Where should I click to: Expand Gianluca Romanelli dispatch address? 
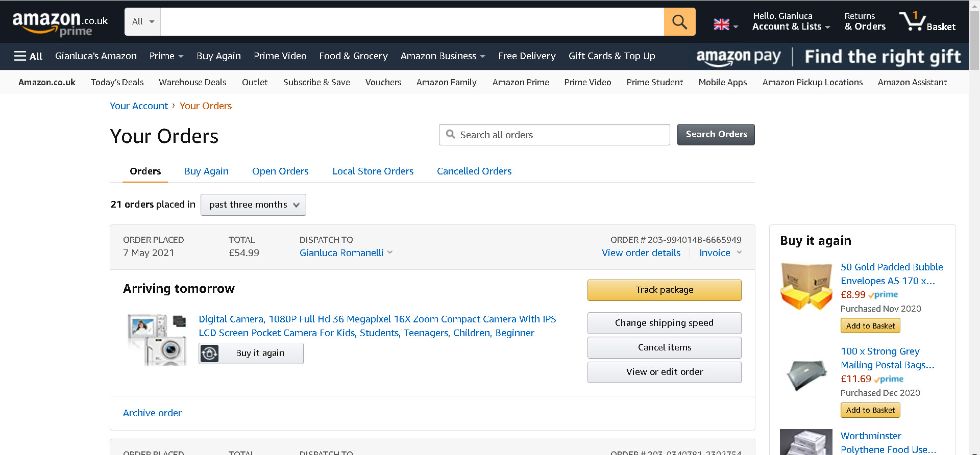point(390,252)
